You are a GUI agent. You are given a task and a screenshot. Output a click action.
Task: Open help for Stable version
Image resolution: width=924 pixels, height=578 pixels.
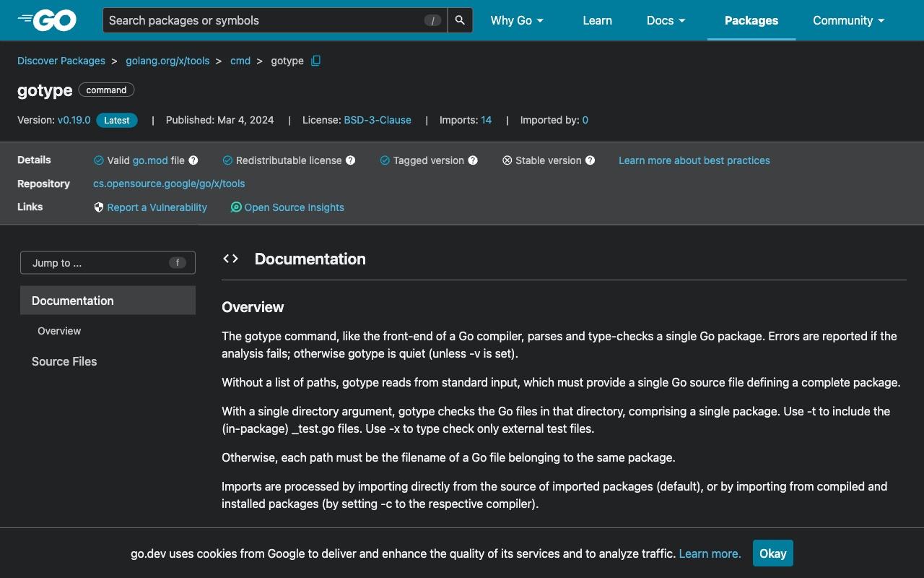pyautogui.click(x=590, y=160)
